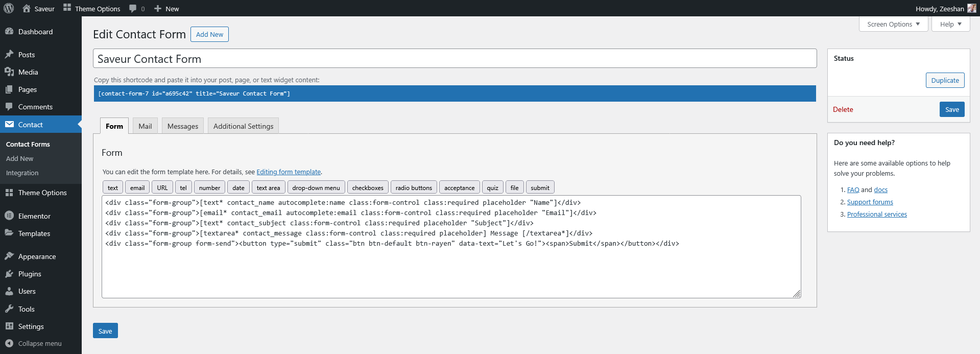Click the contact form title input field
The width and height of the screenshot is (980, 354).
[455, 59]
